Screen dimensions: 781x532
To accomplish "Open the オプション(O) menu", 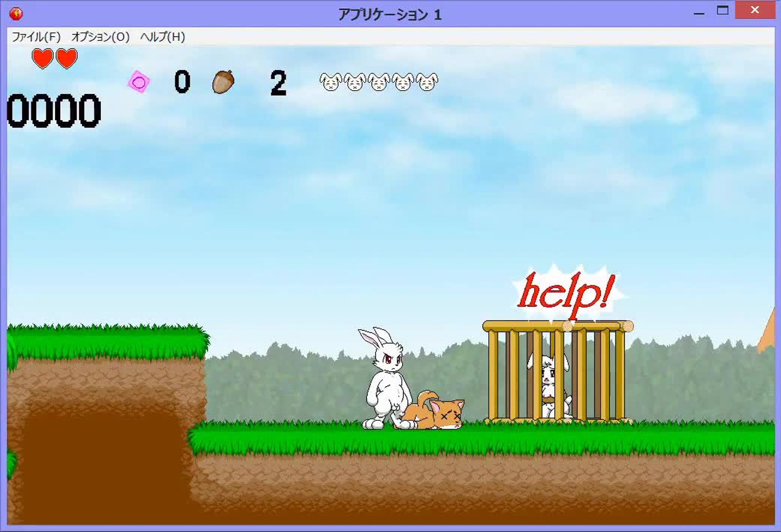I will [100, 37].
